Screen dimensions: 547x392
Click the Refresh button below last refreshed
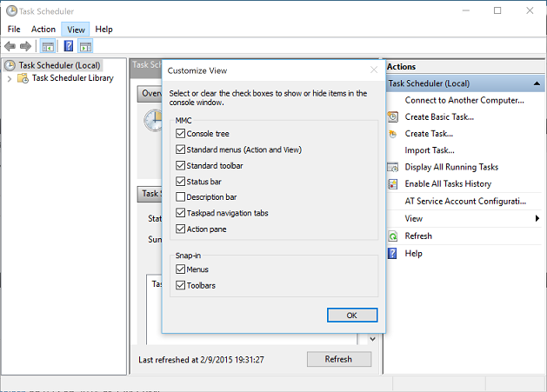pyautogui.click(x=339, y=359)
